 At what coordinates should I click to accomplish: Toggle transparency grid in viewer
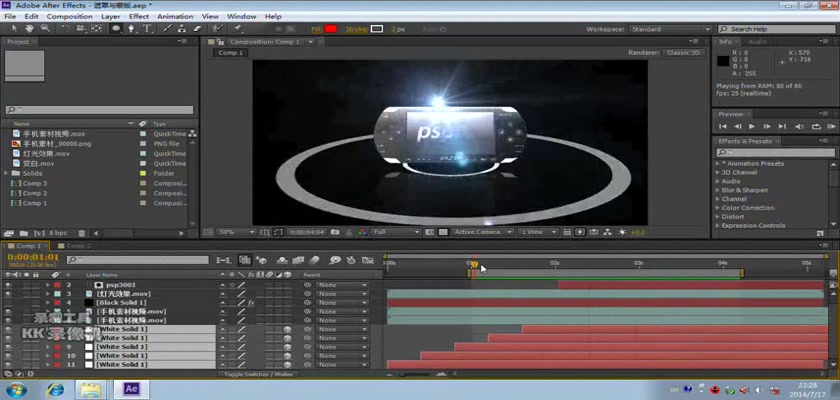443,232
